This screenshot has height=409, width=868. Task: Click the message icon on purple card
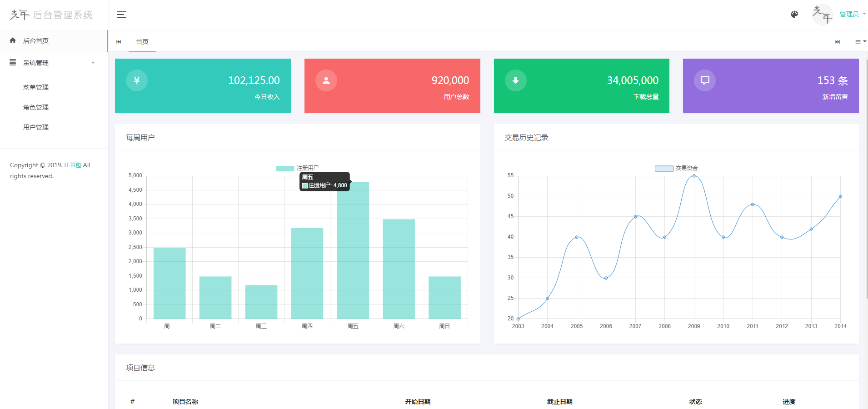tap(705, 80)
